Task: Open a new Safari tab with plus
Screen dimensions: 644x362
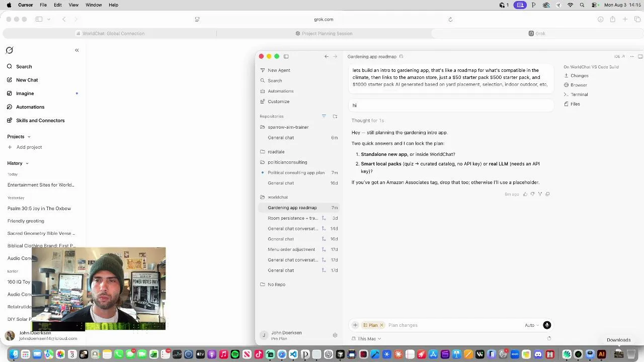Action: click(625, 20)
